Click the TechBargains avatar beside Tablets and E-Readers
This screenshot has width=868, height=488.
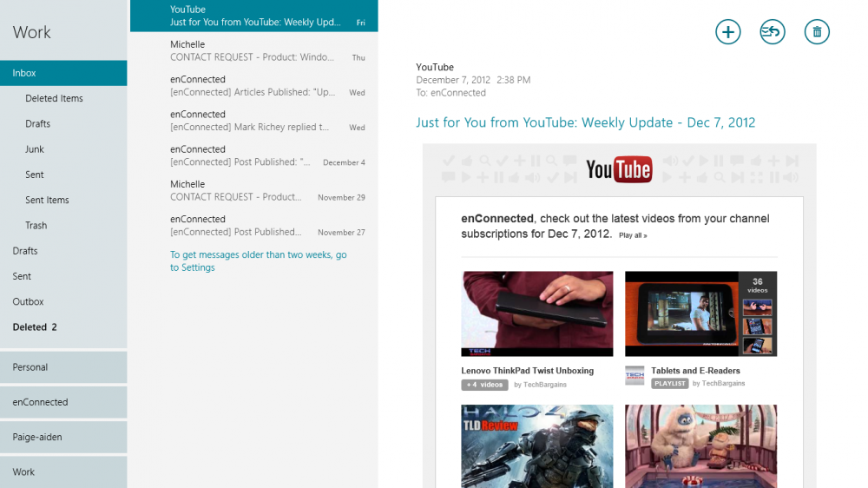point(635,376)
